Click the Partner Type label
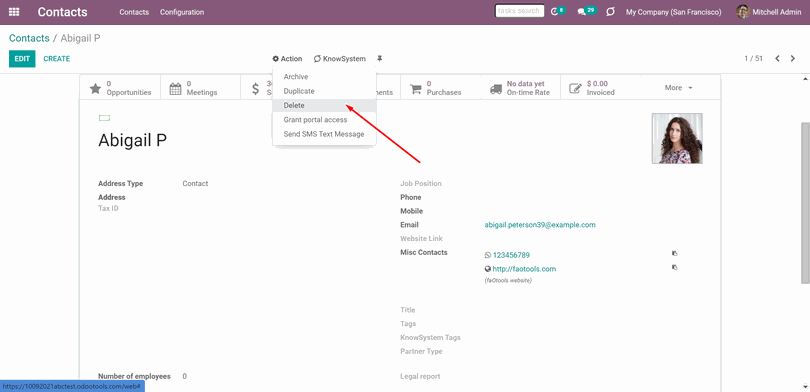Viewport: 810px width, 392px height. pos(421,352)
